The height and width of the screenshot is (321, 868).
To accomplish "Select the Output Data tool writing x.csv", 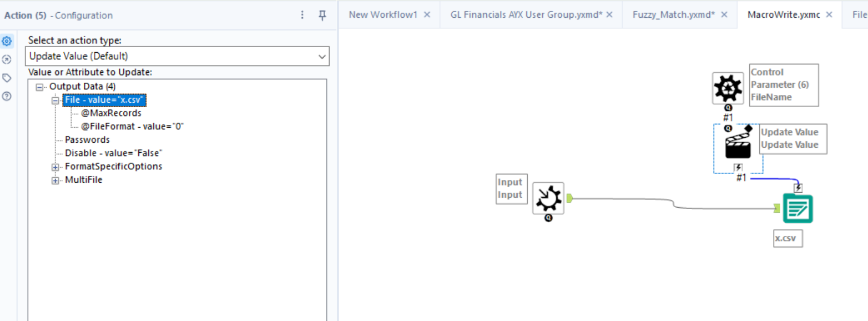I will click(798, 208).
